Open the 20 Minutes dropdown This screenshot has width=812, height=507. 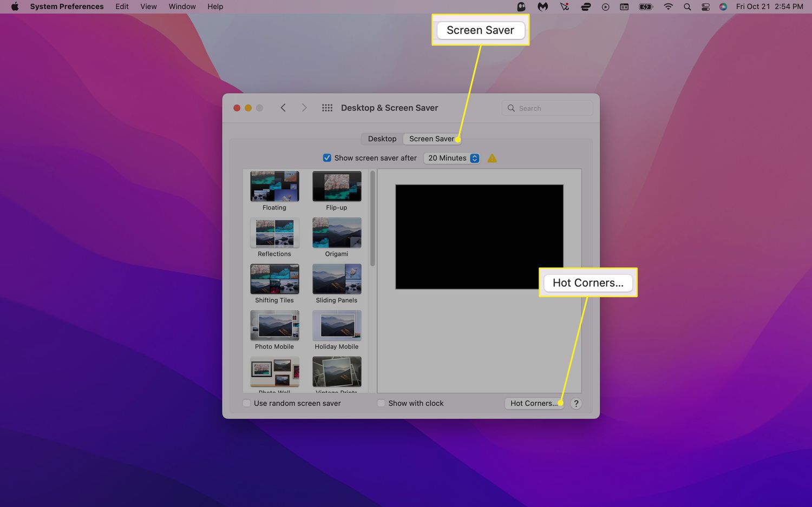(x=452, y=158)
